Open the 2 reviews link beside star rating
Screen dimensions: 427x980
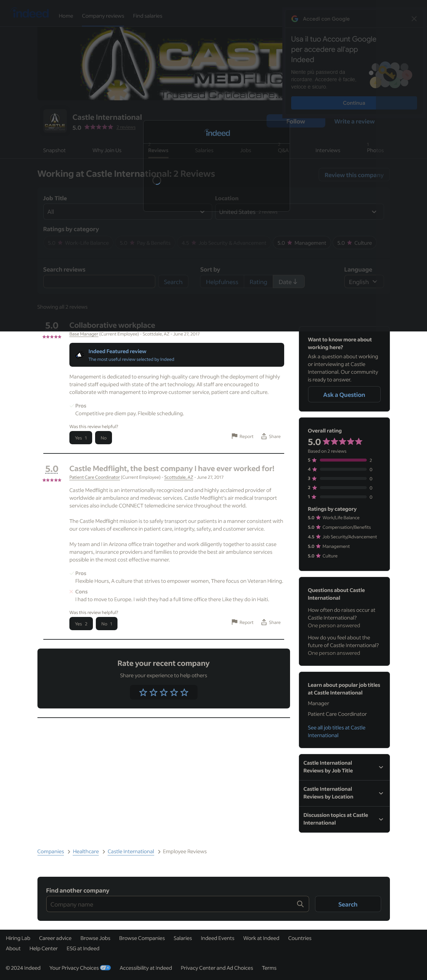point(126,127)
